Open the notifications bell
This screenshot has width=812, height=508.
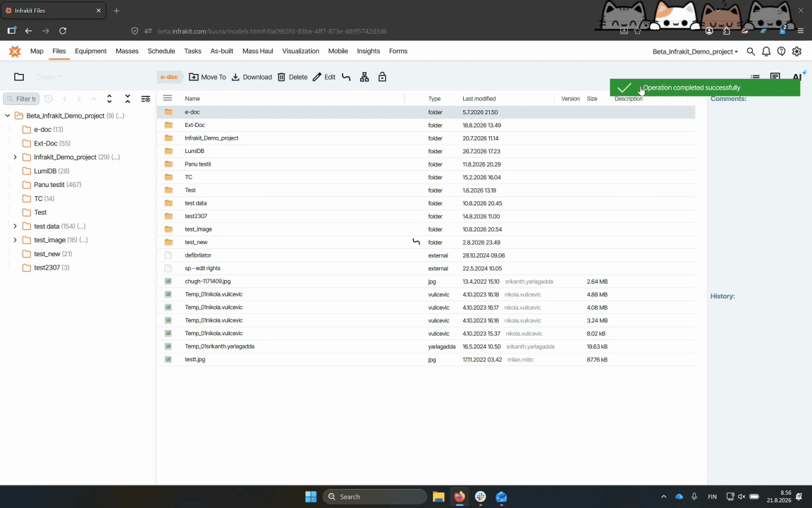click(x=766, y=52)
